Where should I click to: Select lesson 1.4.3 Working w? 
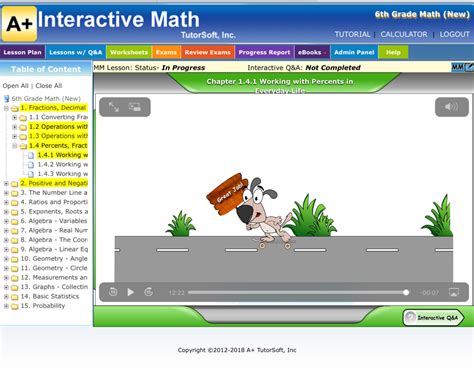click(63, 174)
